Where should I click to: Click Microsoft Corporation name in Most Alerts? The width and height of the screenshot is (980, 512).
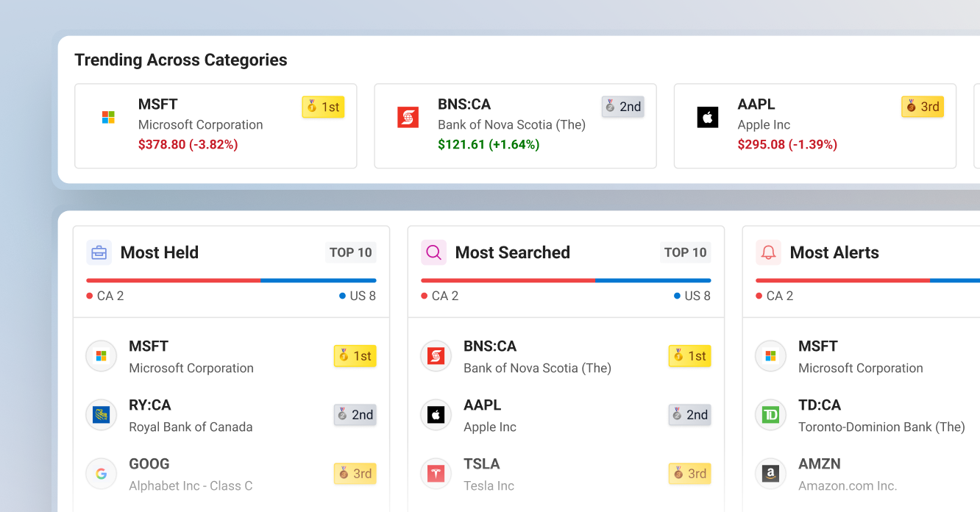[x=861, y=369]
